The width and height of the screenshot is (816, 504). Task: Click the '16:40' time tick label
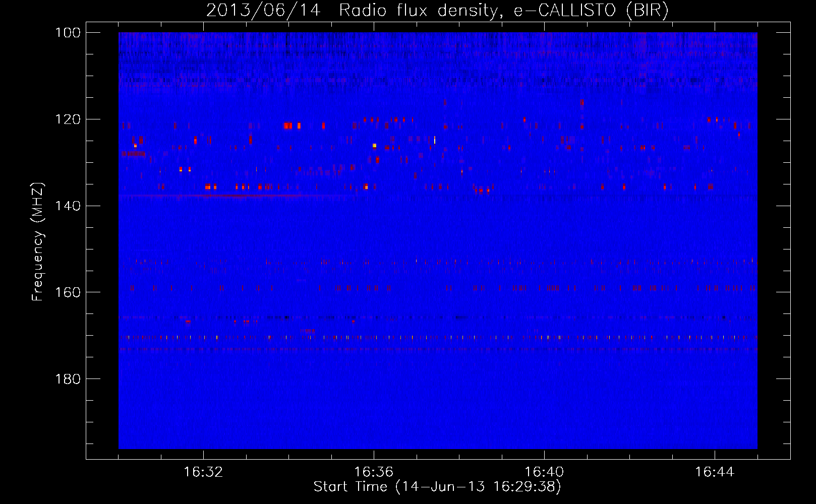coord(544,472)
